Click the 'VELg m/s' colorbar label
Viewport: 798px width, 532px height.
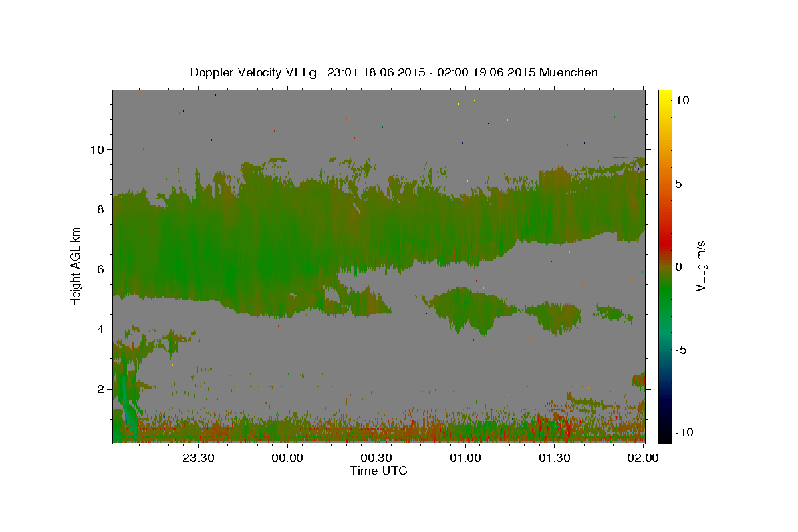pos(700,267)
